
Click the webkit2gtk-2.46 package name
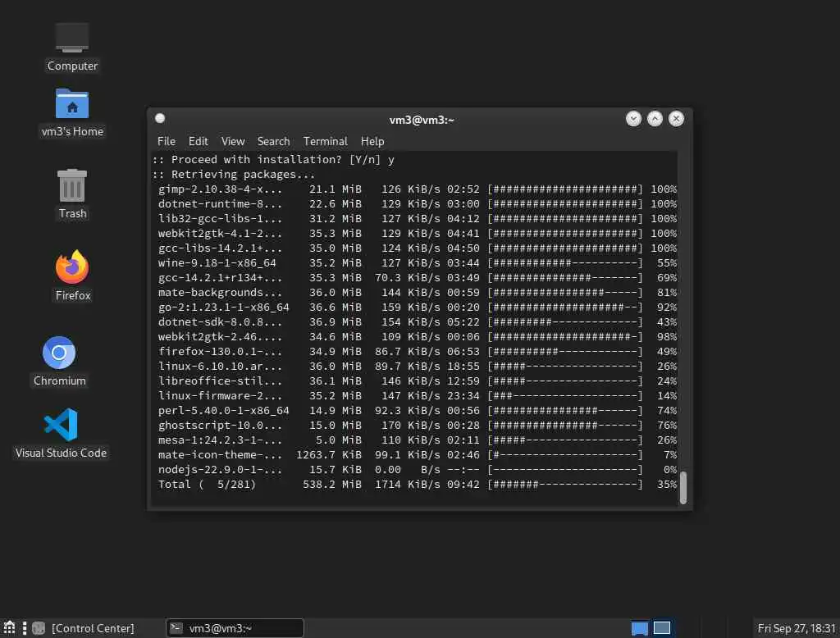(x=220, y=336)
